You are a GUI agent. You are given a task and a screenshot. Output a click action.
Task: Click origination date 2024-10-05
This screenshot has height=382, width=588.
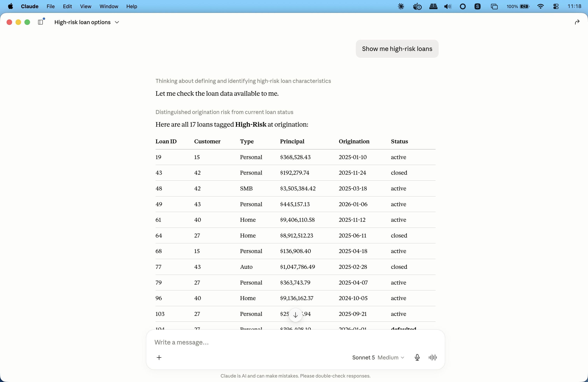pos(353,298)
